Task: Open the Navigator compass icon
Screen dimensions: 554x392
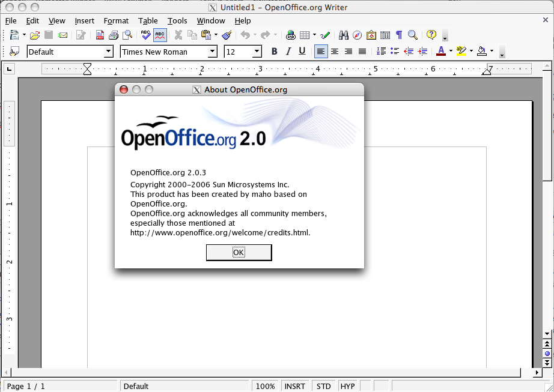Action: point(357,35)
